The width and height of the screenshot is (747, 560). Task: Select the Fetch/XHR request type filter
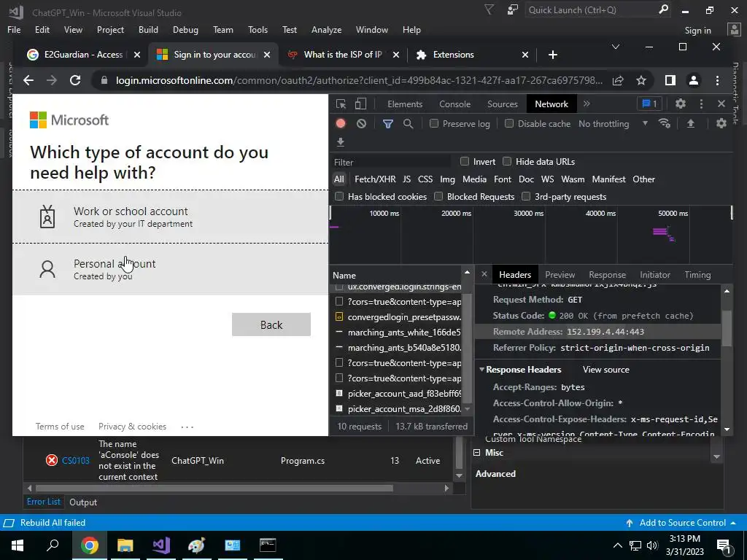point(375,179)
